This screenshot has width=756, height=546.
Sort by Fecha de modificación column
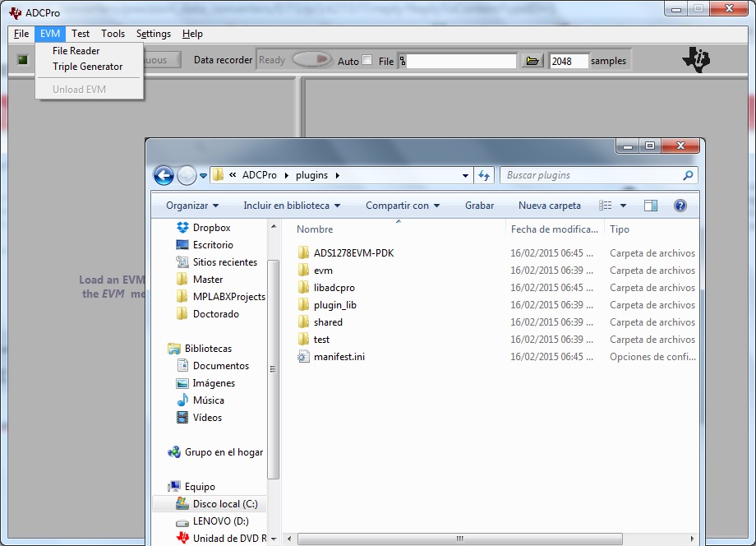[x=555, y=229]
